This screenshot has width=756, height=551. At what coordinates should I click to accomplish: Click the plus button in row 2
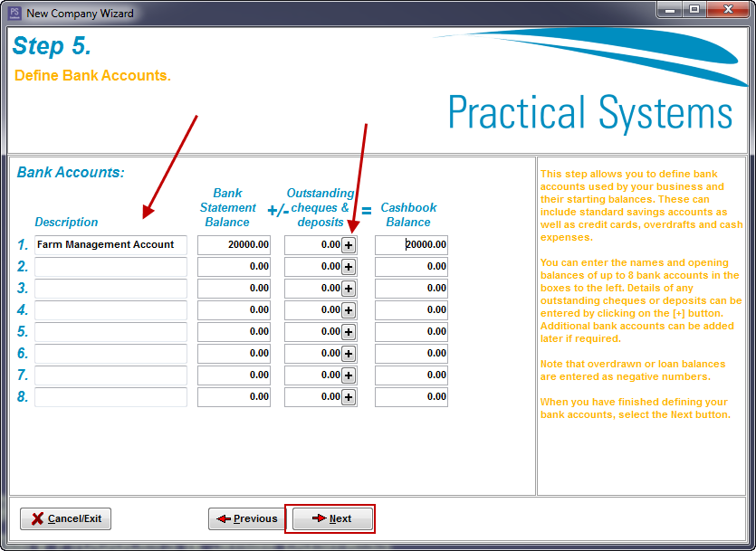(x=349, y=267)
